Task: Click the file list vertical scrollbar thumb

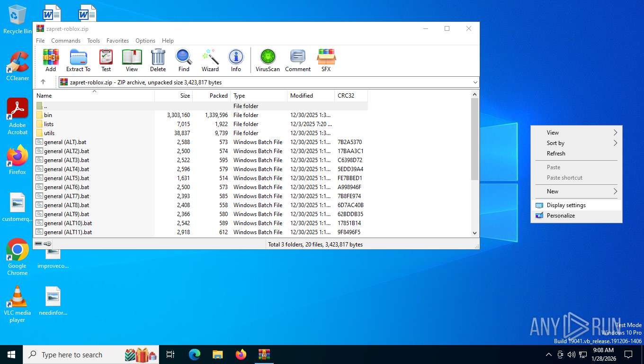Action: pyautogui.click(x=475, y=139)
